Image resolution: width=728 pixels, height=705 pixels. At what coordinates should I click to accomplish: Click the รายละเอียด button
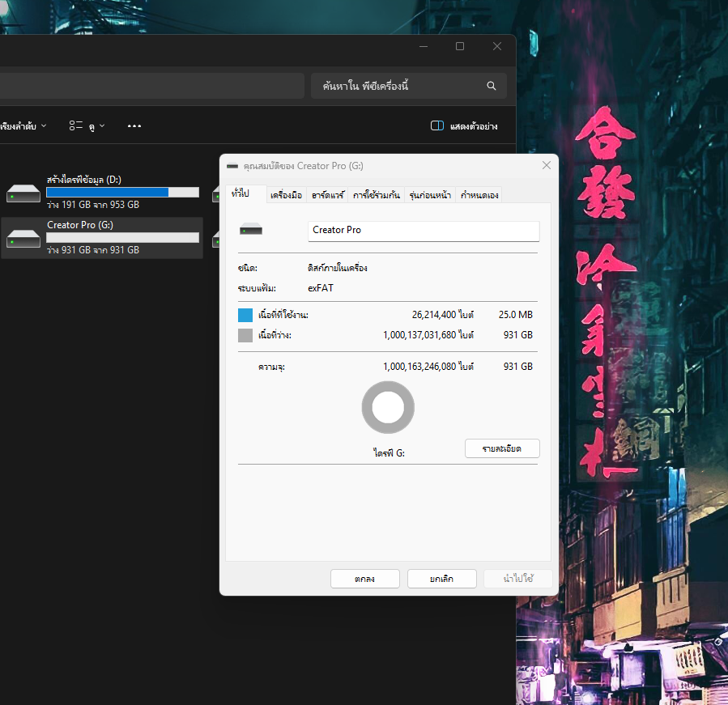502,448
